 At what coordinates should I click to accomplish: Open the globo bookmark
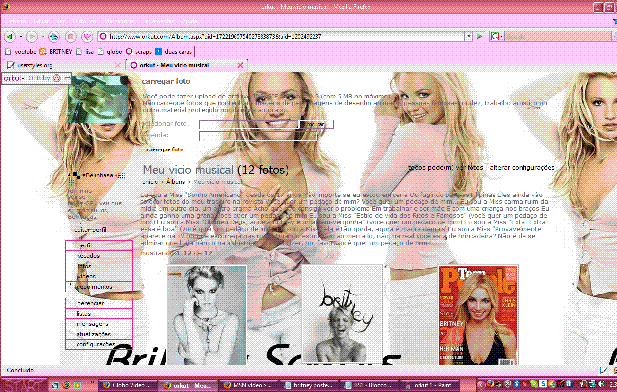110,52
